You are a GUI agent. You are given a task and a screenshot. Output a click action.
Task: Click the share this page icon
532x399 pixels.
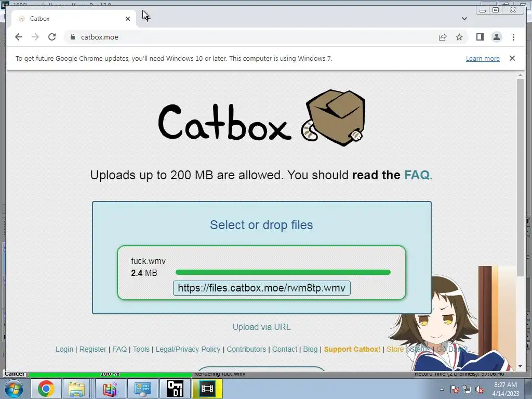click(443, 37)
